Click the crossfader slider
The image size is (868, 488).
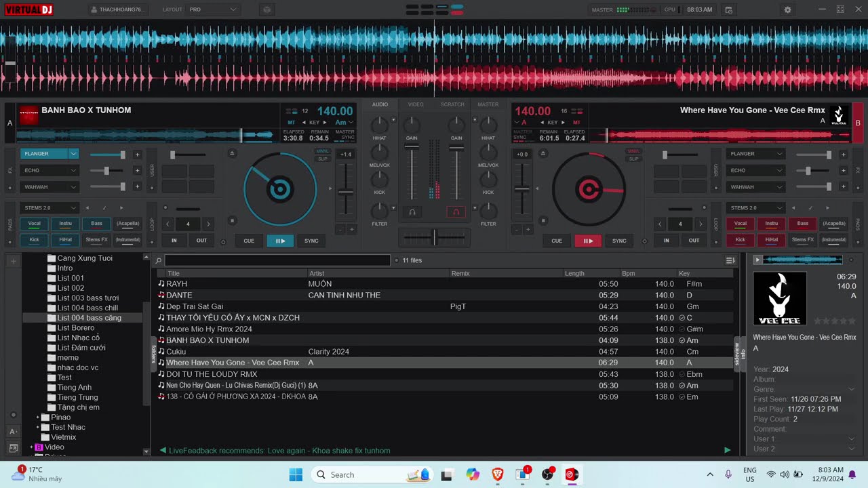[434, 237]
